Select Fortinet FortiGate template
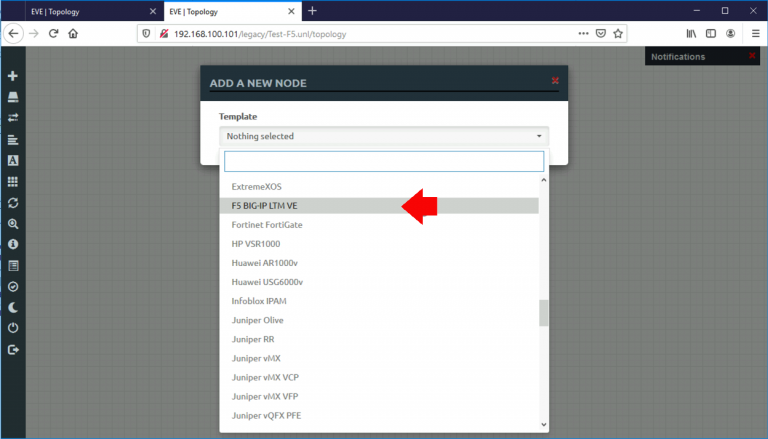 click(x=379, y=225)
